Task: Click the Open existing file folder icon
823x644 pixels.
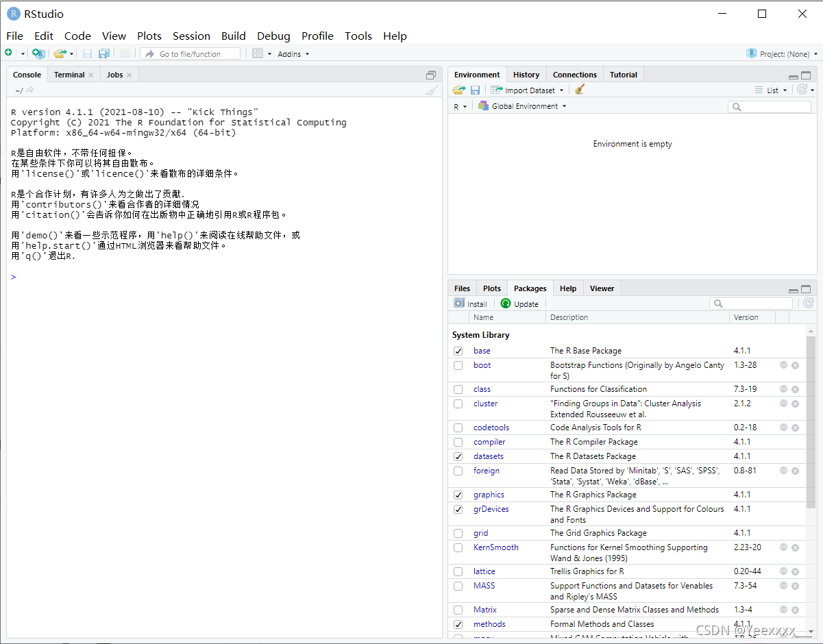Action: [x=60, y=53]
